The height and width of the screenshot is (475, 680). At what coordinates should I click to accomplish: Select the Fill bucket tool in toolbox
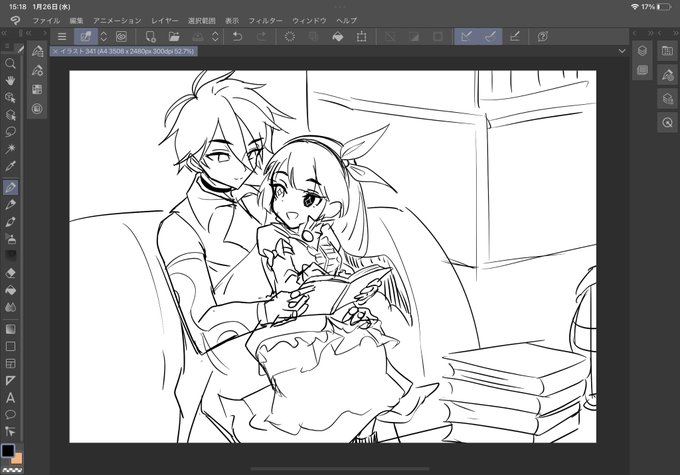10,290
